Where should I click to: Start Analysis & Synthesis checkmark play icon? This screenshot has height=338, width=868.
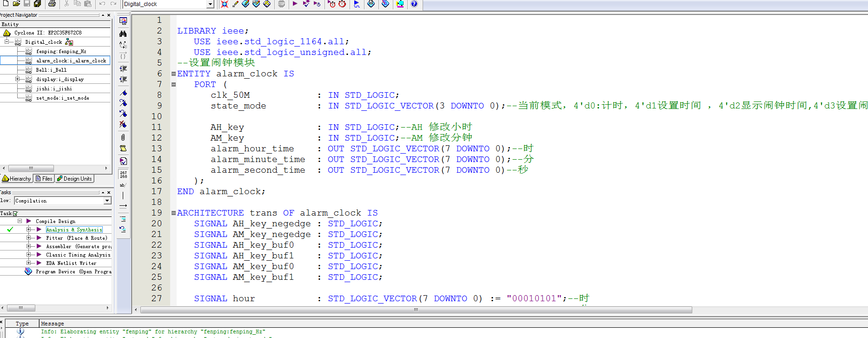pos(306,4)
